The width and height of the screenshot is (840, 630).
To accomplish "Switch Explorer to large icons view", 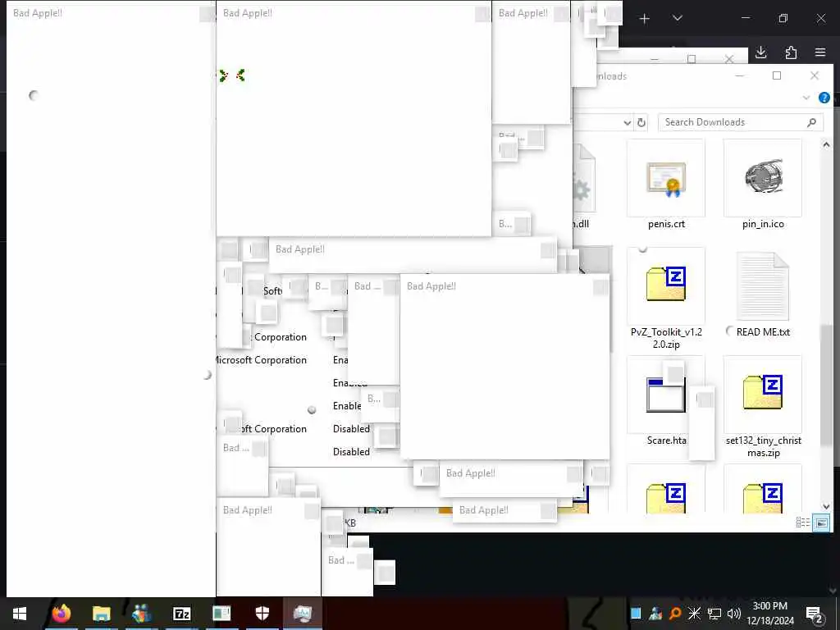I will (x=821, y=523).
